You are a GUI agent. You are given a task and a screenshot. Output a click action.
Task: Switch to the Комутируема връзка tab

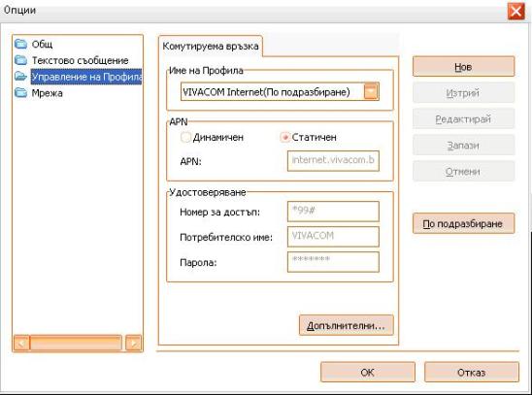tap(211, 47)
